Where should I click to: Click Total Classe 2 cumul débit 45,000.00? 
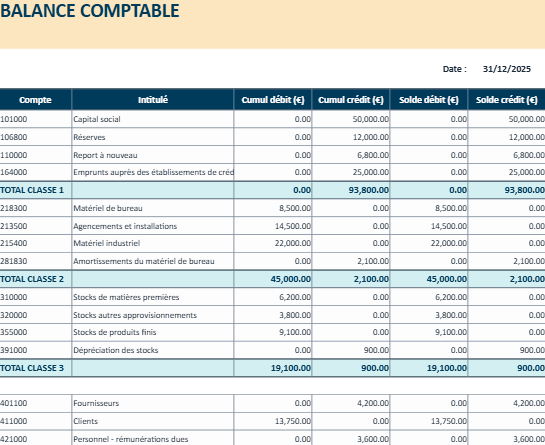[x=291, y=279]
